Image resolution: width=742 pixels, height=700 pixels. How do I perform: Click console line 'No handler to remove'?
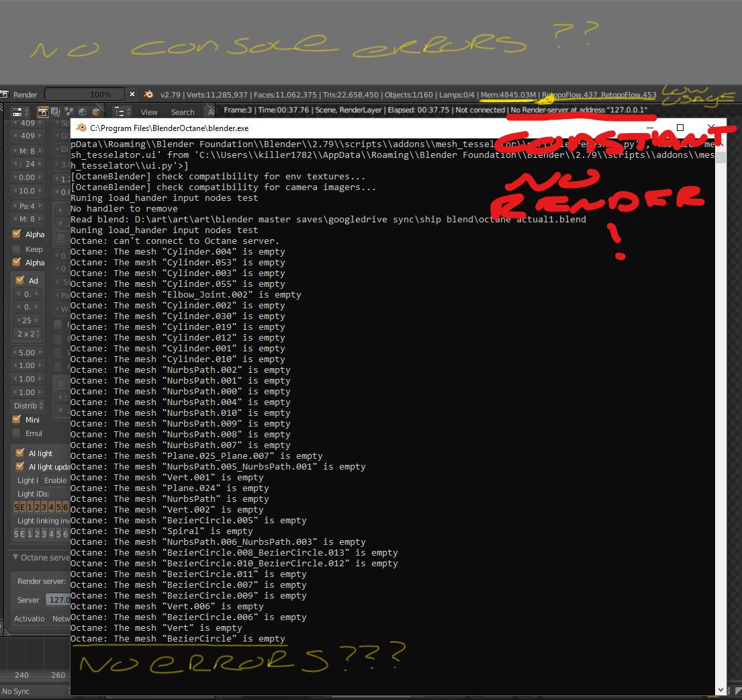[x=124, y=209]
